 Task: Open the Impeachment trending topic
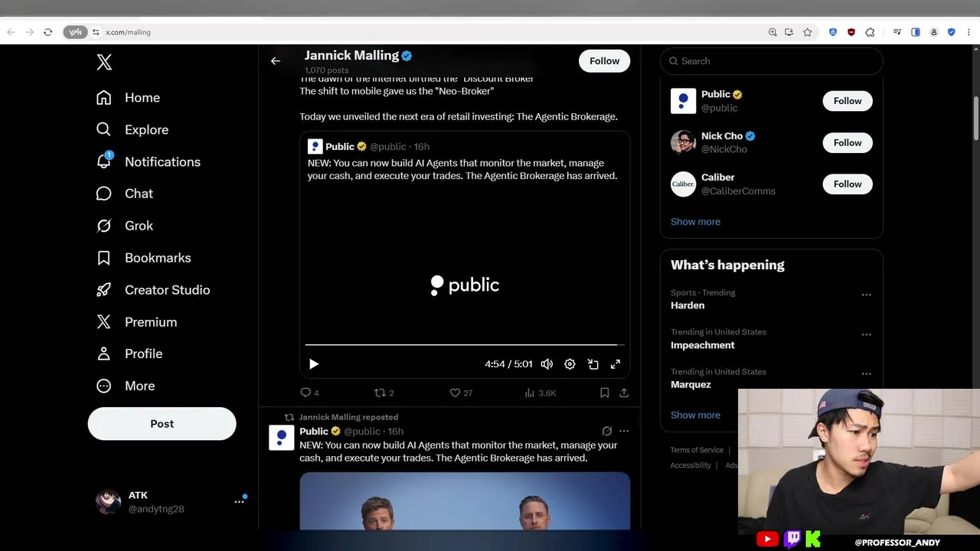(x=703, y=345)
